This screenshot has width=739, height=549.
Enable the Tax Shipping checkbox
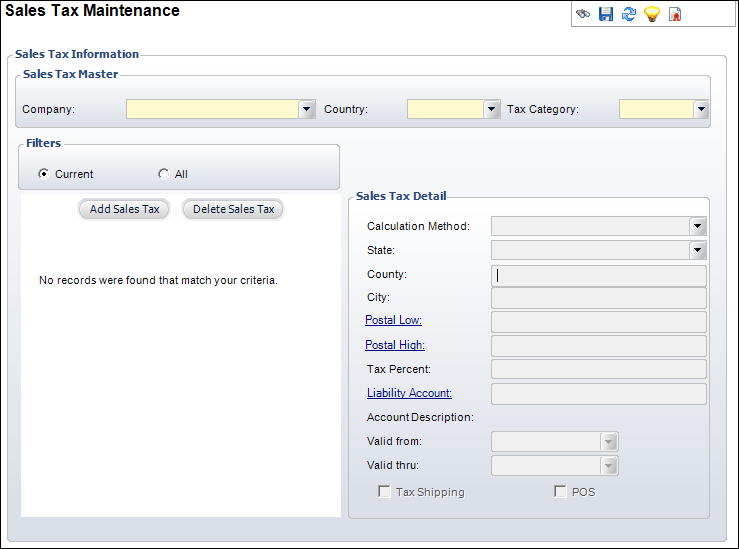pos(384,492)
